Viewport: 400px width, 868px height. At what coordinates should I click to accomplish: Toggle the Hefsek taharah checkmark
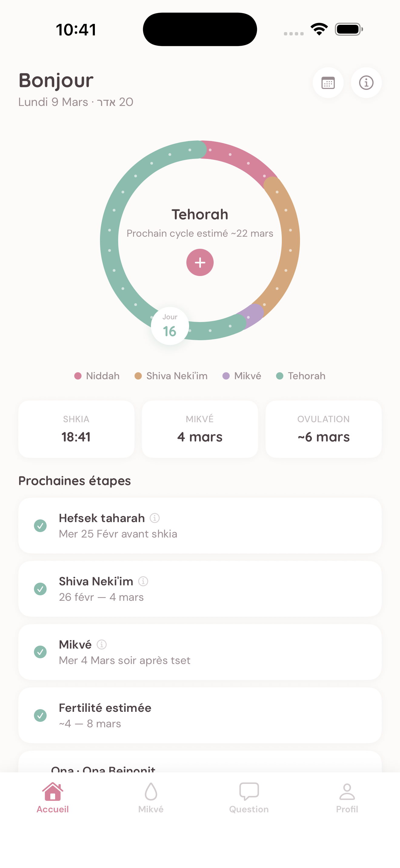(x=41, y=526)
